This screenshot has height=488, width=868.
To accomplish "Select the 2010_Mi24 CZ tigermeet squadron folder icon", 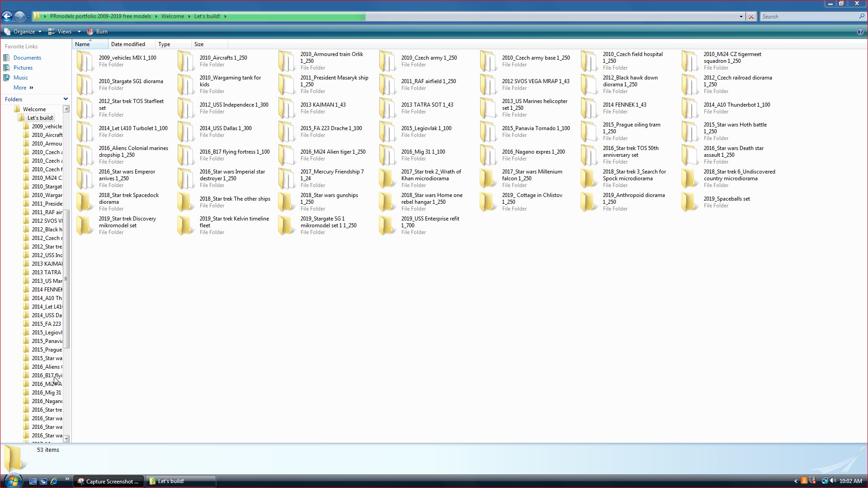I will click(690, 61).
